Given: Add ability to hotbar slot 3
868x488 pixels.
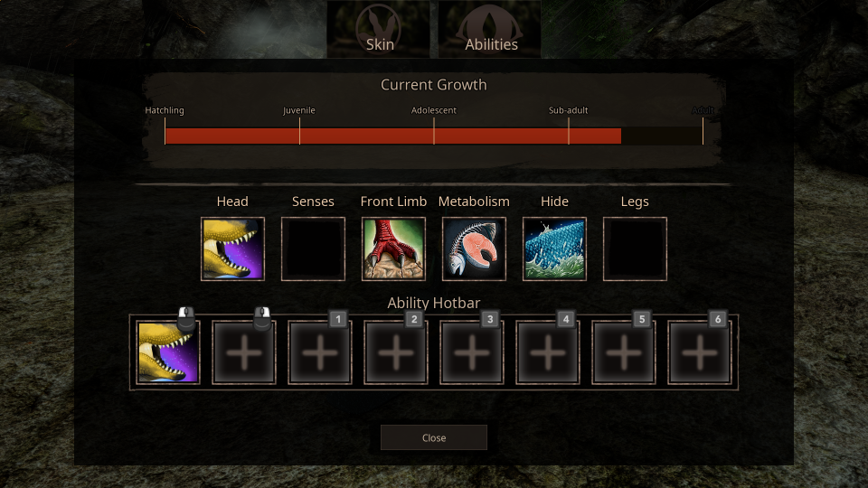Looking at the screenshot, I should tap(472, 352).
